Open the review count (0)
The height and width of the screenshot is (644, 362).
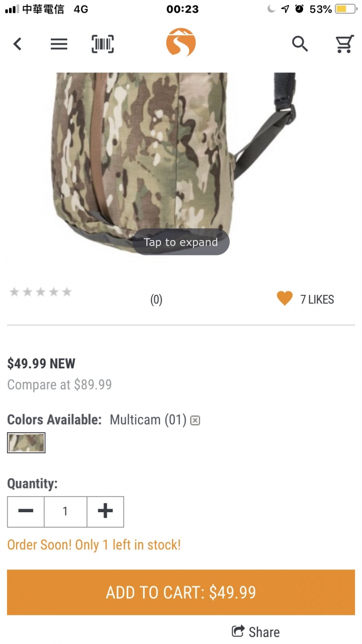click(156, 300)
